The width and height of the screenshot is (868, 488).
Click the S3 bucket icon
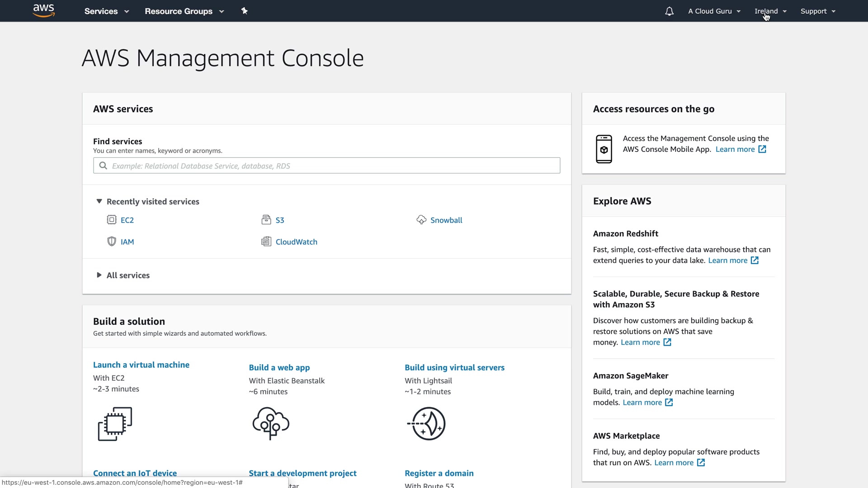[x=266, y=220]
